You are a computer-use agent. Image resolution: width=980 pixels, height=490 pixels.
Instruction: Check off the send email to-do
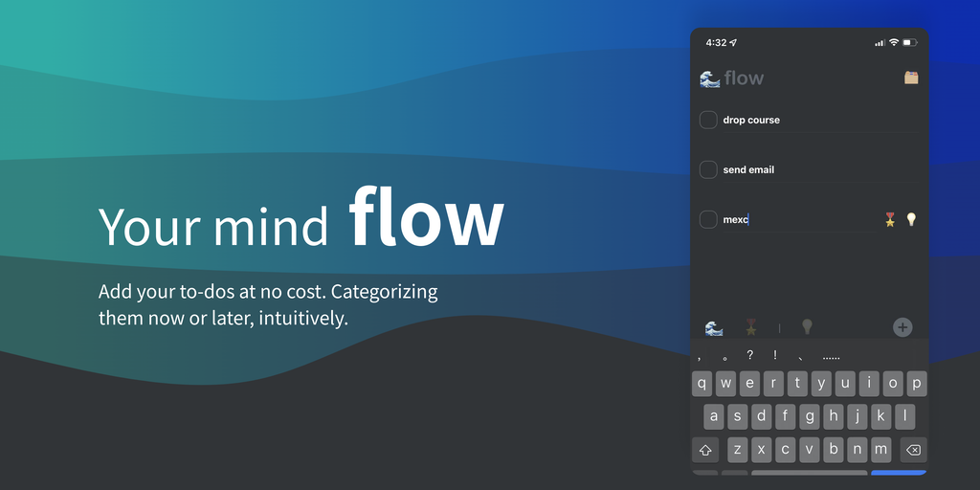pos(708,169)
